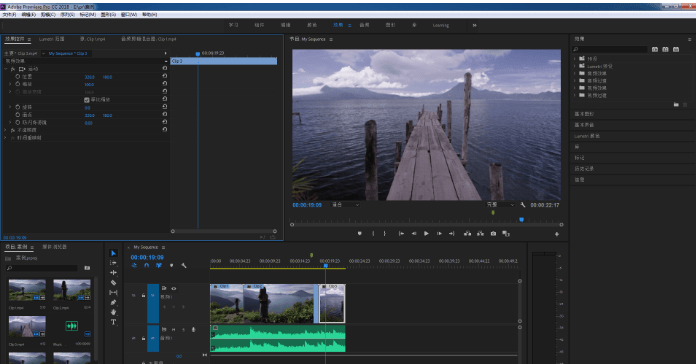This screenshot has width=696, height=364.
Task: Go to In point in Program monitor
Action: (401, 233)
